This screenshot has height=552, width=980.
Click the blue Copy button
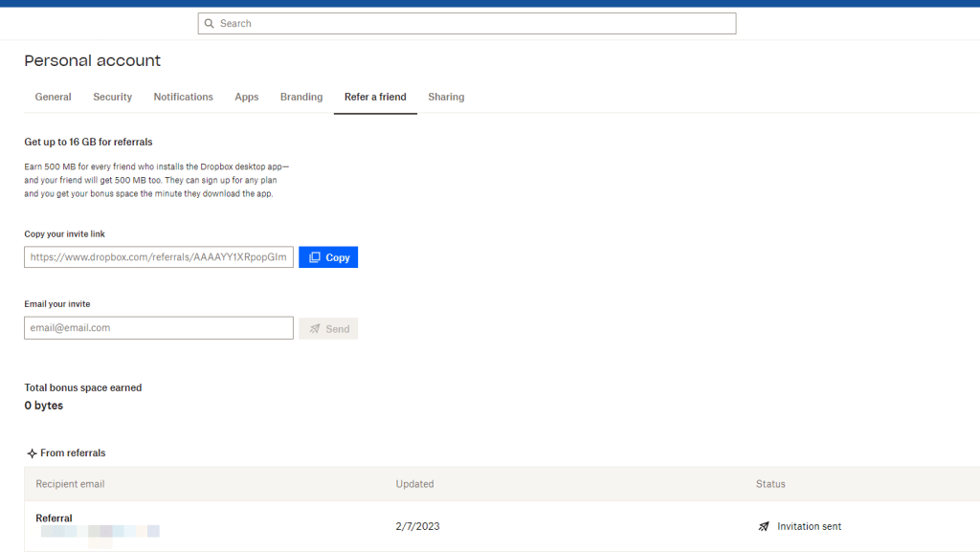tap(328, 256)
